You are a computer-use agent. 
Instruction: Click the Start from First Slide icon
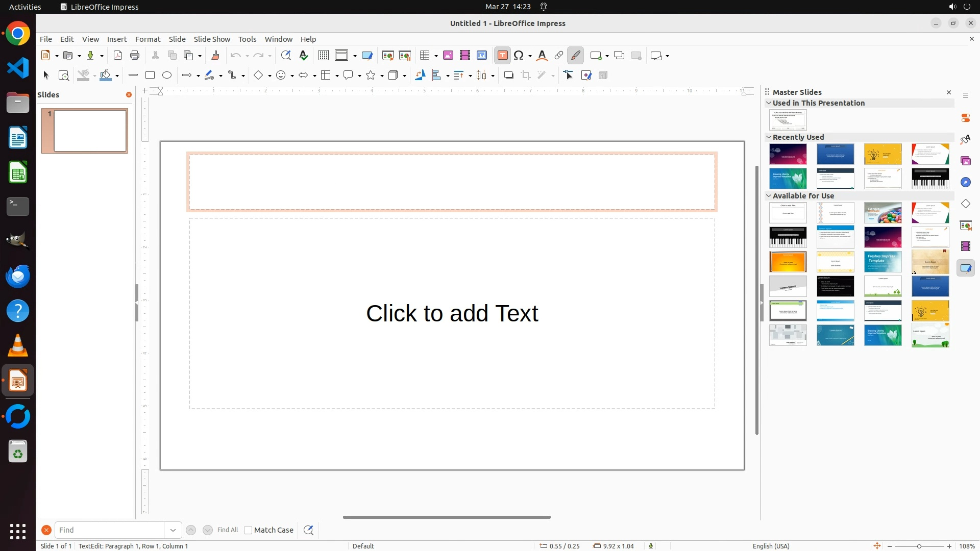pyautogui.click(x=388, y=56)
